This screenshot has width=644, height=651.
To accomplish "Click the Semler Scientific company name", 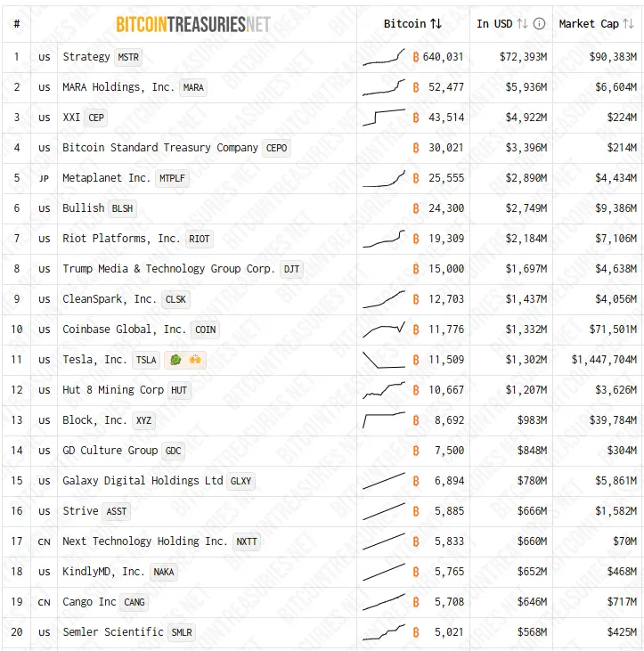I will click(x=113, y=632).
